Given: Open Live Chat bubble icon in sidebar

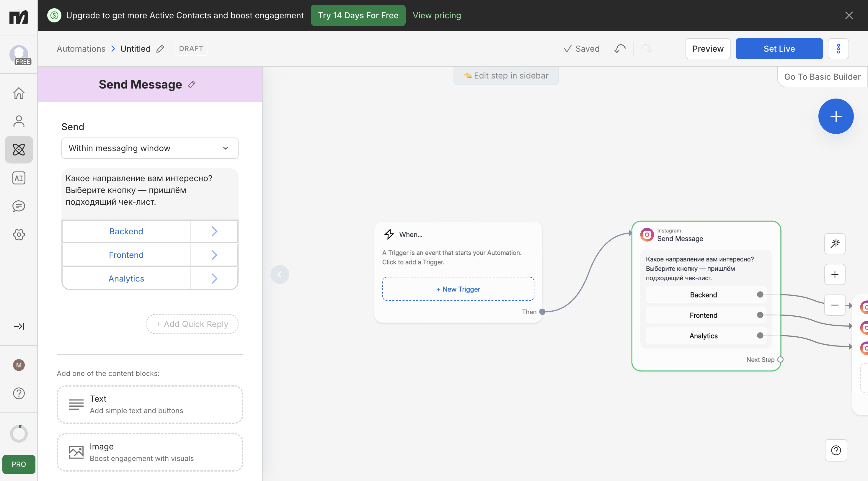Looking at the screenshot, I should pos(19,206).
